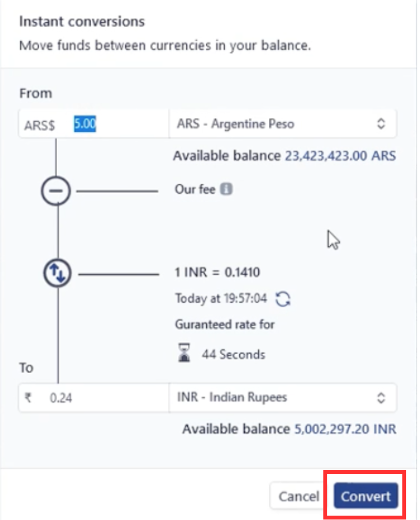The height and width of the screenshot is (520, 420).
Task: Click the Our fee label
Action: pyautogui.click(x=195, y=189)
